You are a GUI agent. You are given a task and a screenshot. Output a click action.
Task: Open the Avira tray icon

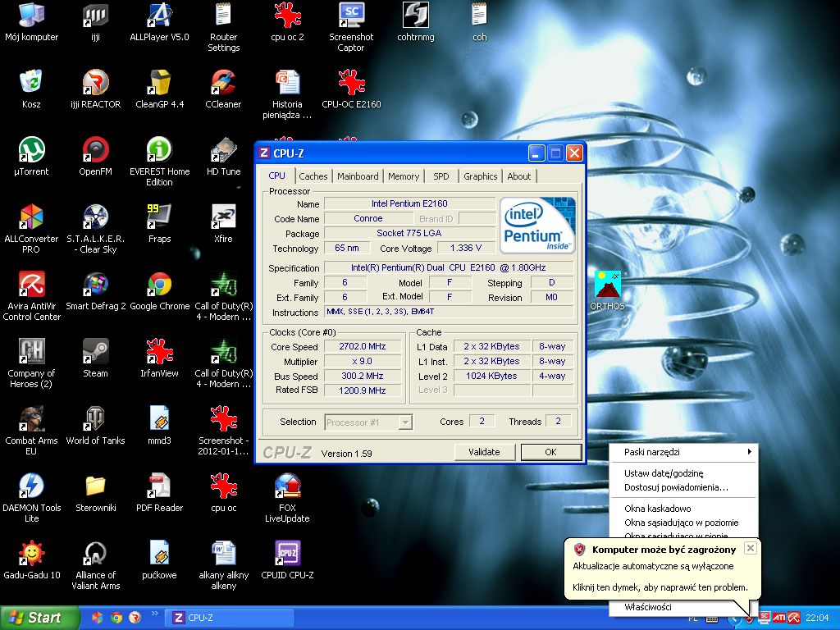(794, 618)
